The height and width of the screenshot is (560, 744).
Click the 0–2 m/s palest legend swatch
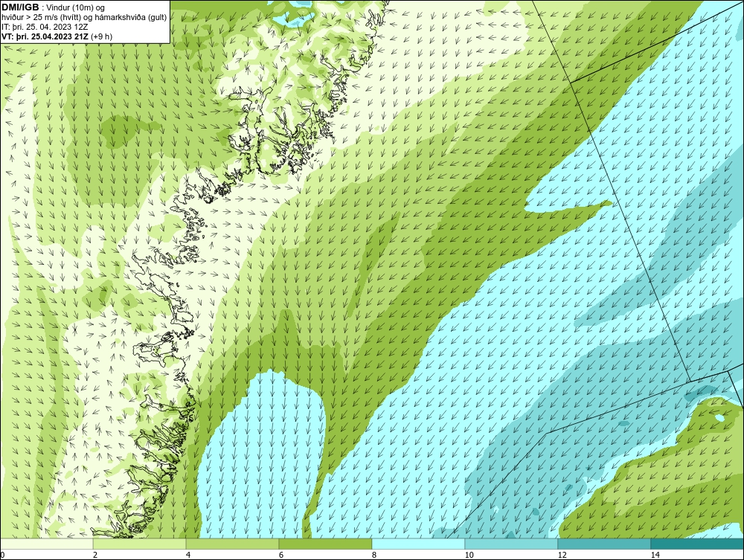click(x=46, y=544)
